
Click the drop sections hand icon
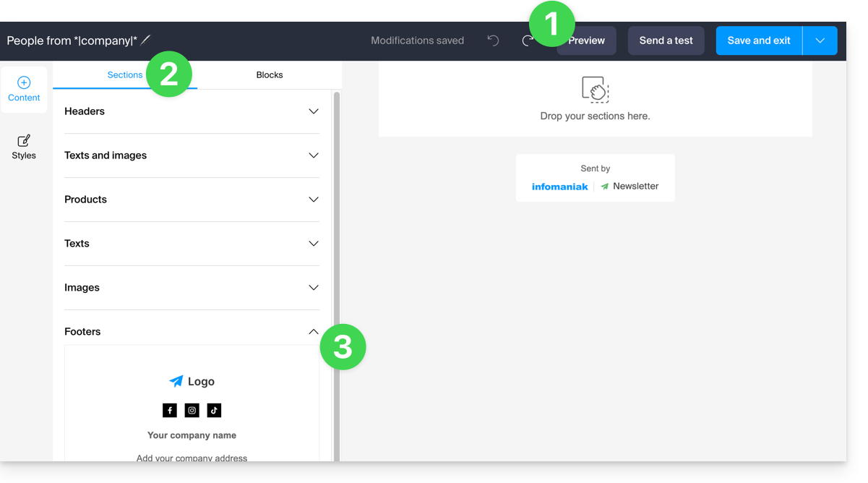(x=595, y=90)
